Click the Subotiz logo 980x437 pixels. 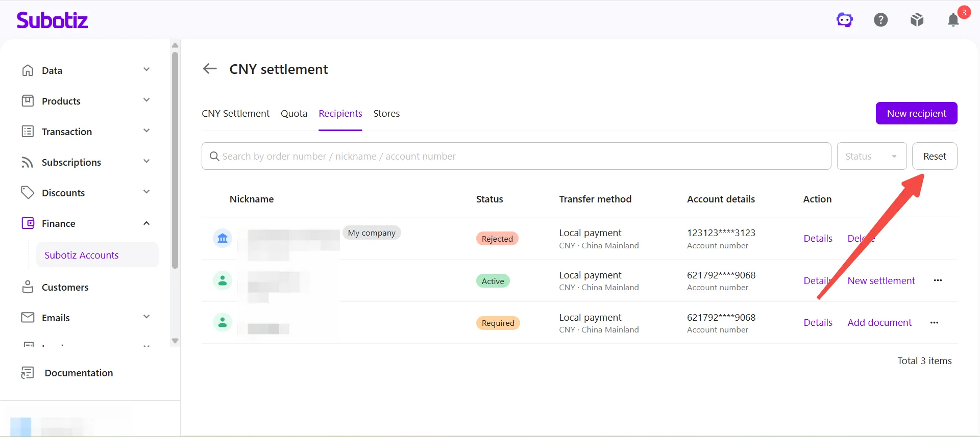[52, 20]
